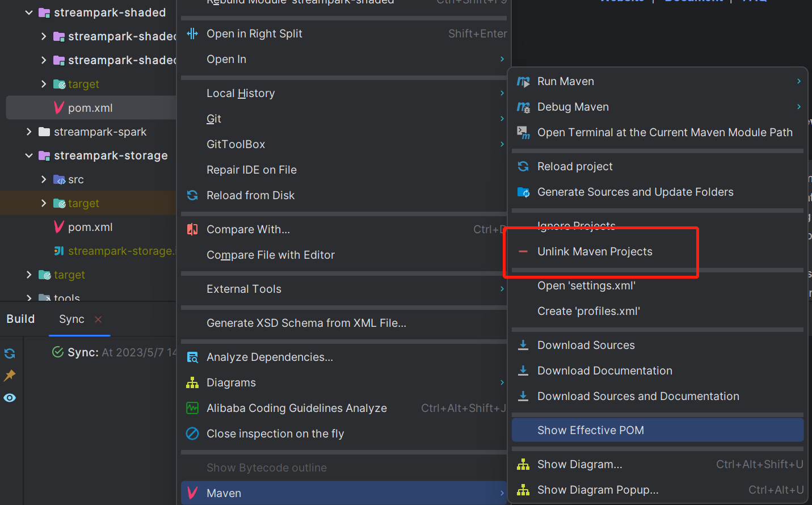The image size is (812, 505).
Task: Click the Generate Sources folder icon
Action: coord(523,192)
